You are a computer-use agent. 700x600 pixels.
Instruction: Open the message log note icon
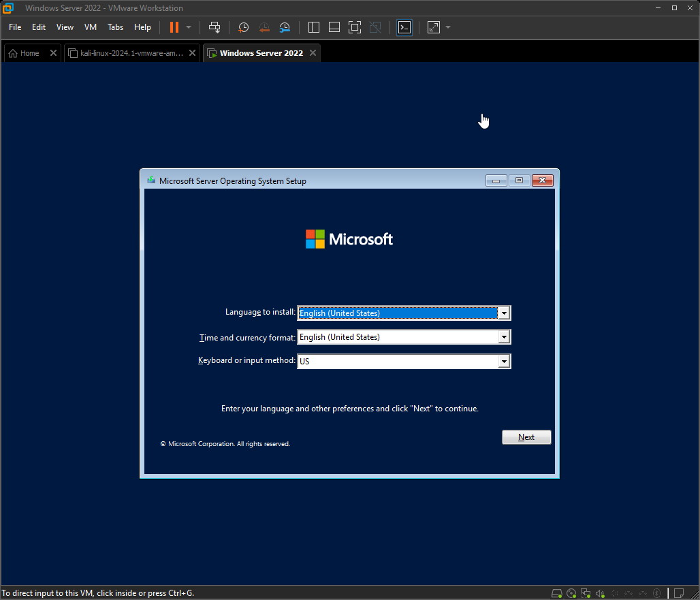(679, 593)
